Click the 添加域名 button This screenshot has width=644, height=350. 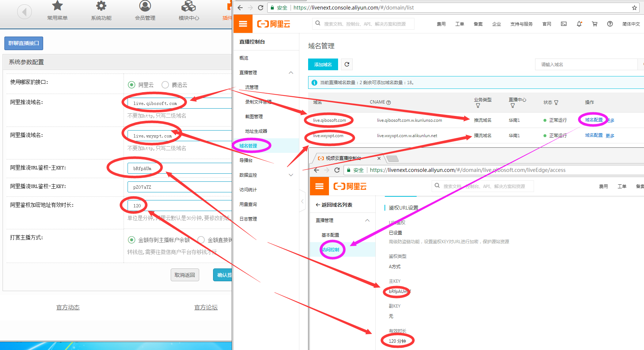(x=323, y=64)
